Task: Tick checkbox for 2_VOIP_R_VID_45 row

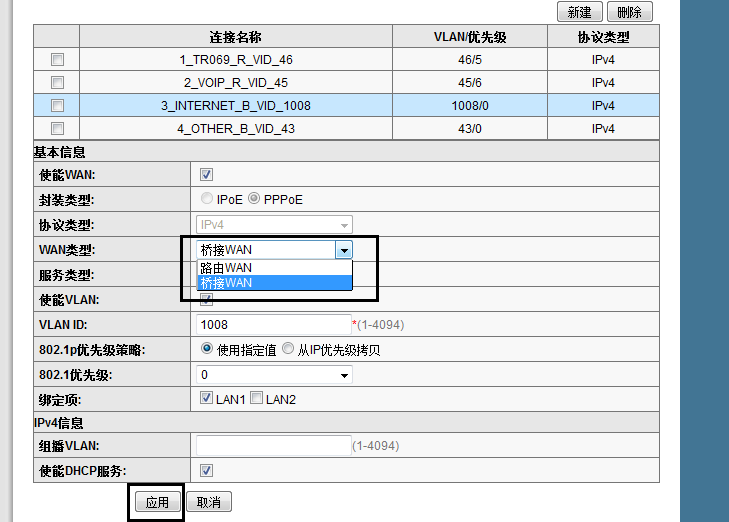Action: (x=57, y=82)
